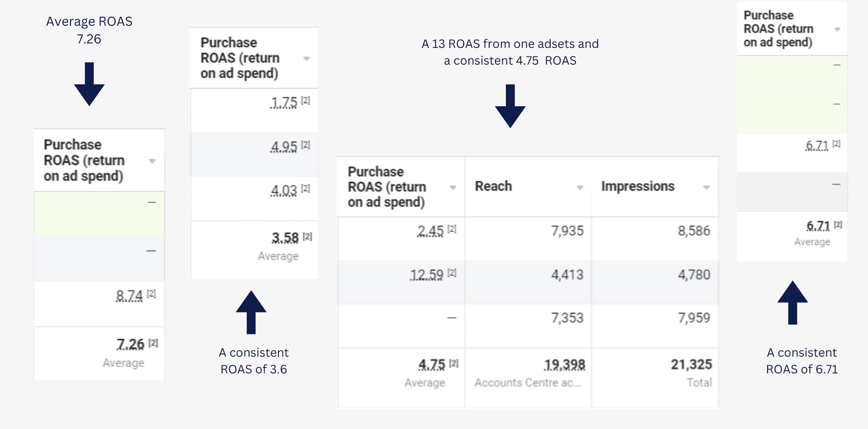Click the footnote marker next to 4.95
Screen dimensions: 868x429
[306, 145]
